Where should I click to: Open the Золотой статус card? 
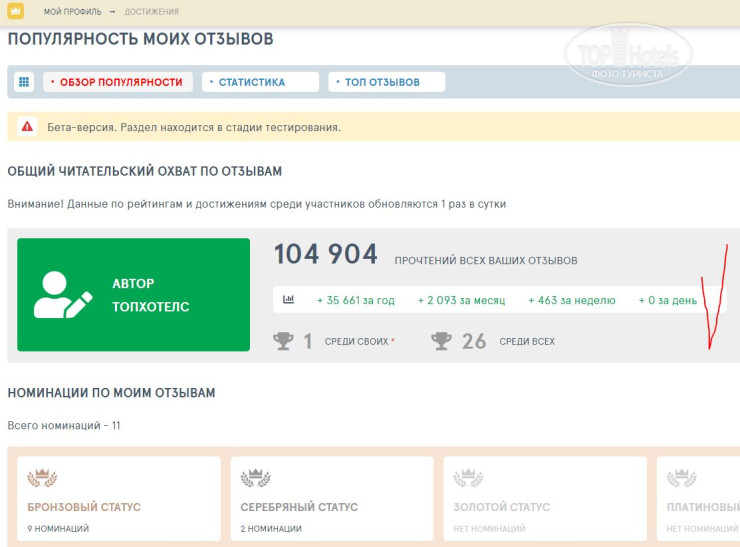[545, 498]
